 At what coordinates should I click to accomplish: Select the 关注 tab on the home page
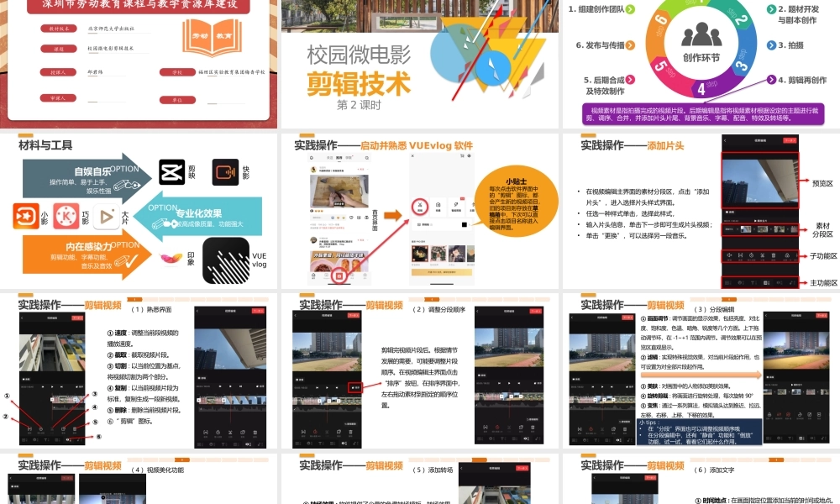click(328, 157)
